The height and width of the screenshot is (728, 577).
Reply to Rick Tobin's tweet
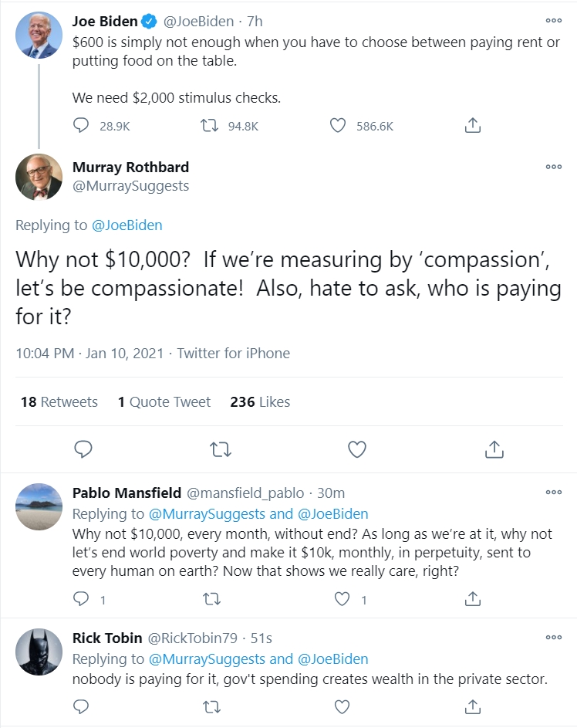tap(81, 706)
